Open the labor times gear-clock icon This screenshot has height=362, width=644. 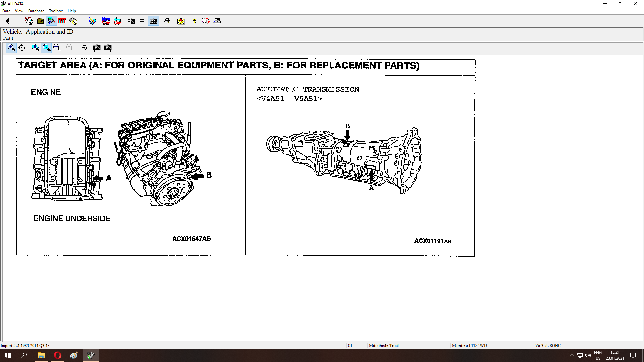pyautogui.click(x=73, y=21)
